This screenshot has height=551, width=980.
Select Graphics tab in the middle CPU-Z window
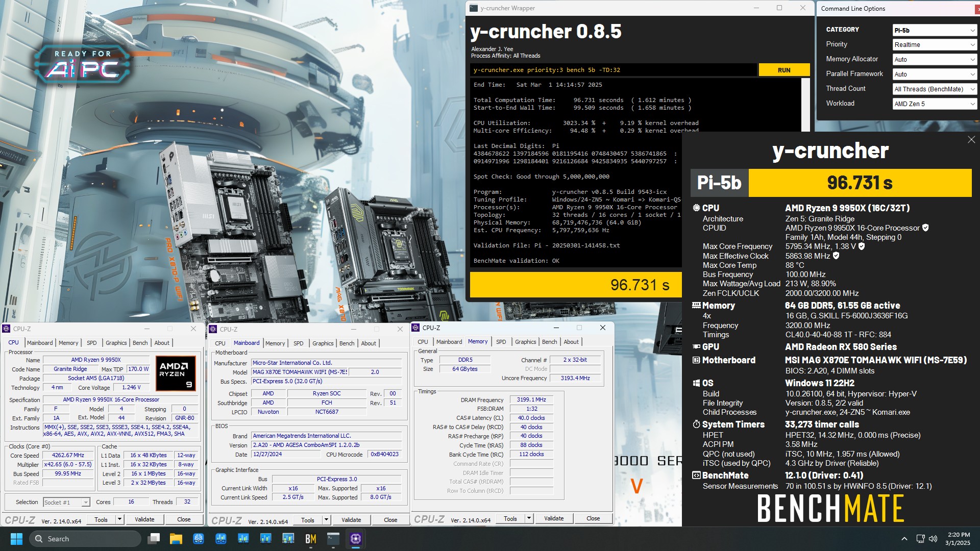(323, 343)
